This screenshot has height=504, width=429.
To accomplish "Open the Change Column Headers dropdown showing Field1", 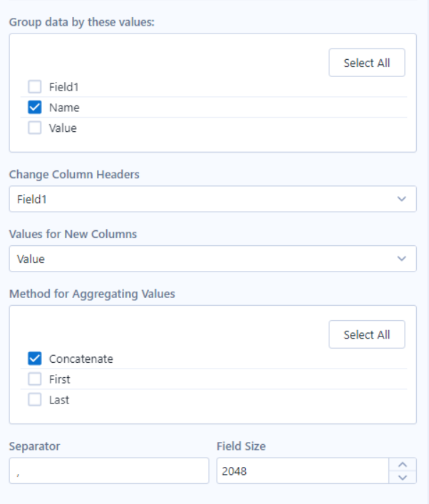I will [x=213, y=199].
